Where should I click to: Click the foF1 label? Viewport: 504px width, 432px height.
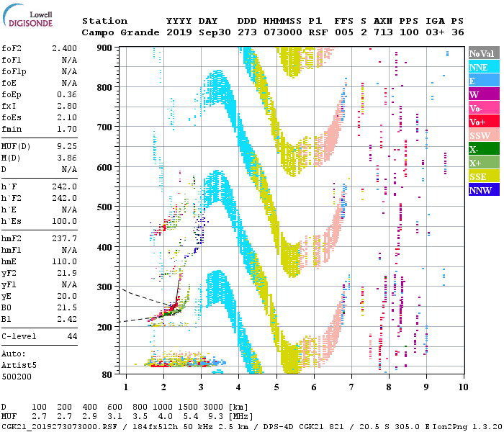(12, 60)
